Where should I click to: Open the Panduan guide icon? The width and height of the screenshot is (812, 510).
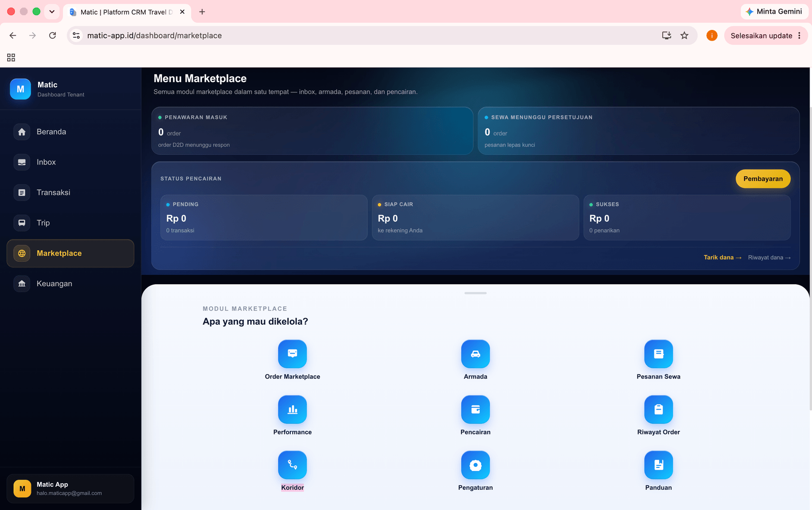point(659,465)
